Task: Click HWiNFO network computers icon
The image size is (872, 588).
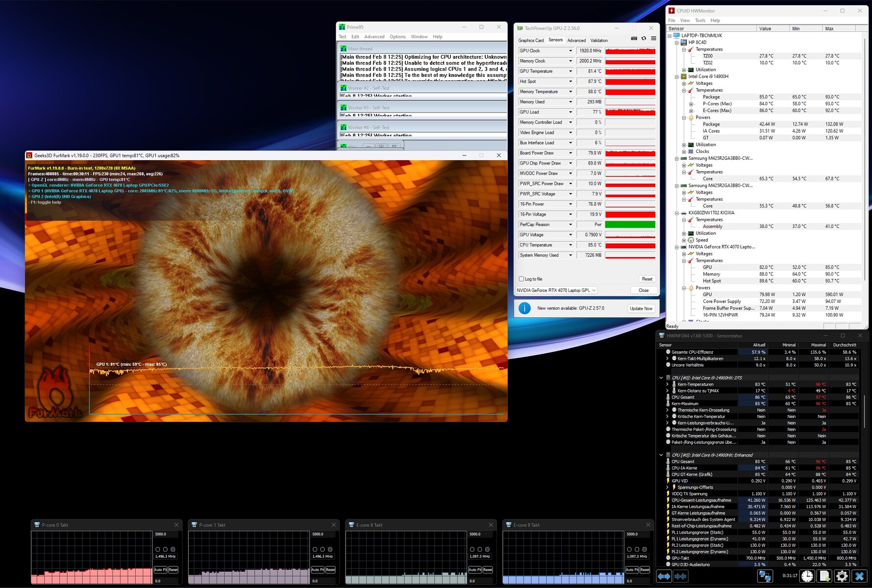Action: tap(765, 576)
